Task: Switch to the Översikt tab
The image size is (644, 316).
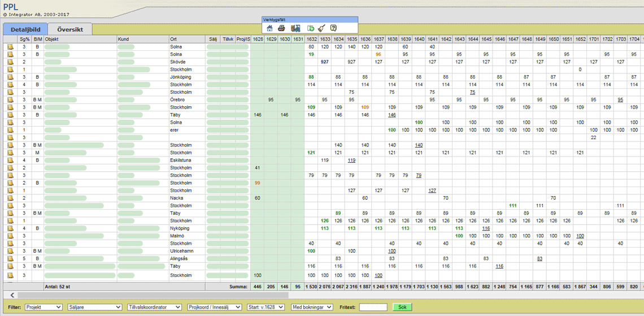Action: (x=70, y=29)
